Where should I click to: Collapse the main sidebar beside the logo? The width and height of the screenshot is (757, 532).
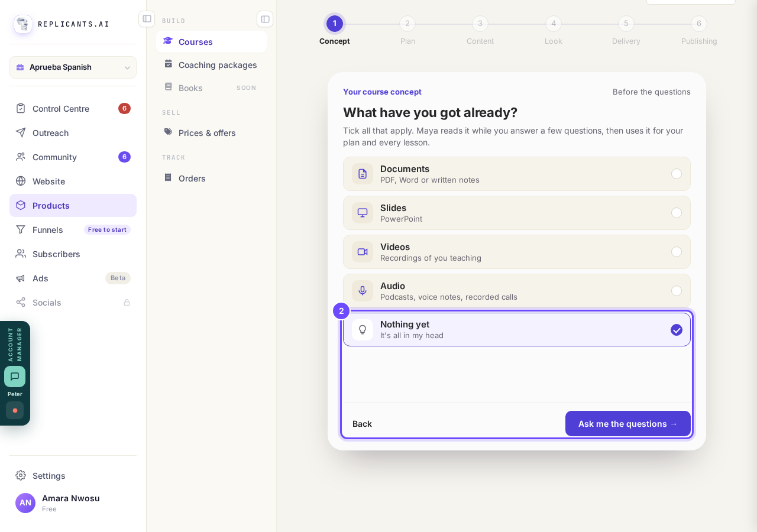click(147, 19)
